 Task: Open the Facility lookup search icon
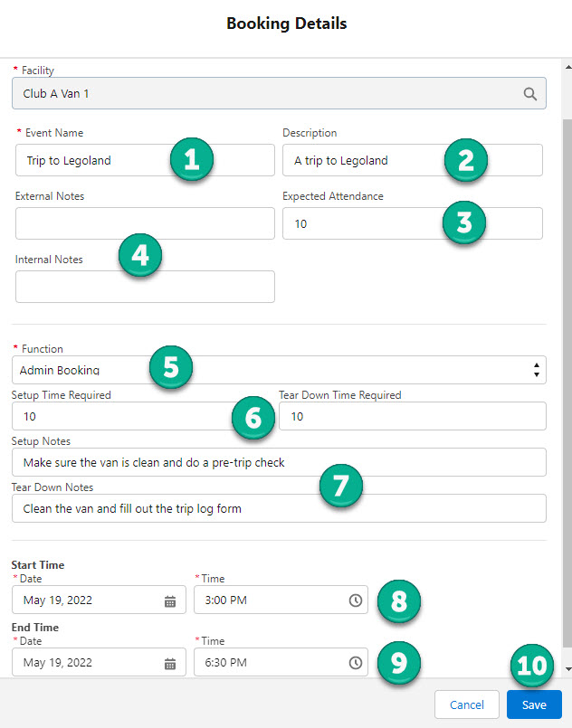(530, 92)
